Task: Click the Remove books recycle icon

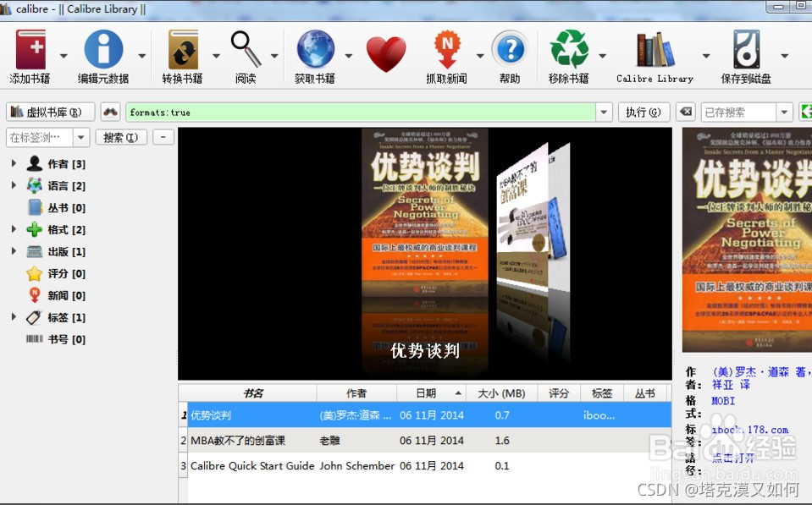Action: point(569,49)
